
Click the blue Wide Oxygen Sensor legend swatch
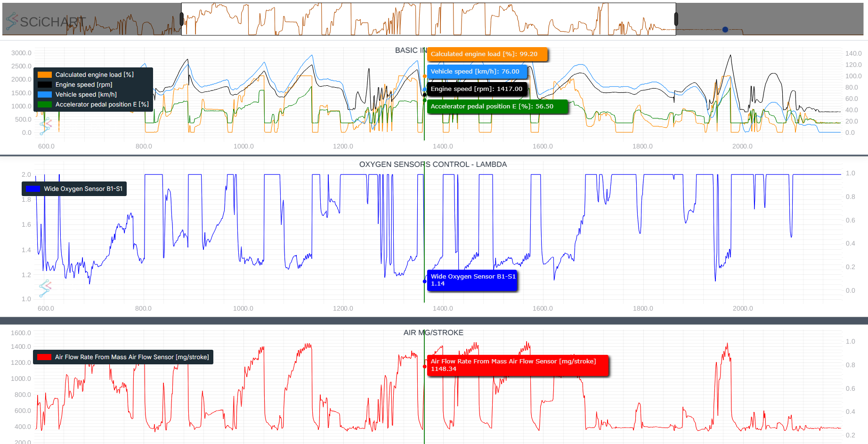33,189
